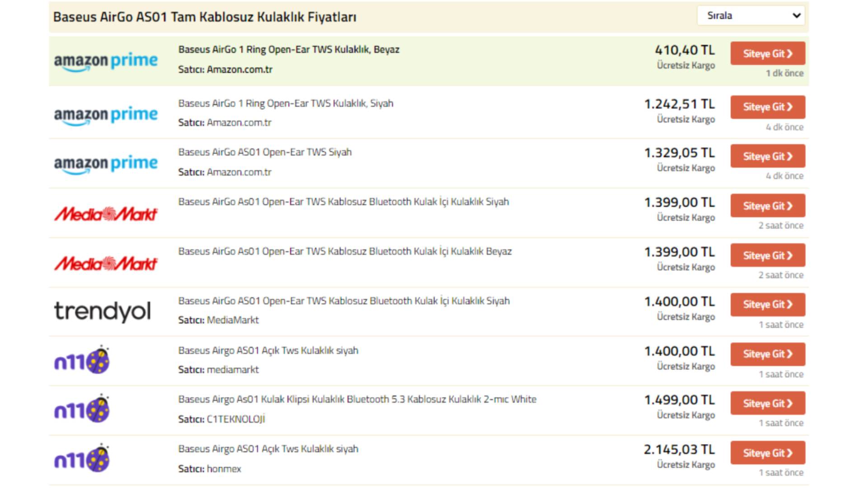Viewport: 868px width, 488px height.
Task: Open Baseus AirGo AS01 Open-Ear TWS Siyah link
Action: click(265, 152)
